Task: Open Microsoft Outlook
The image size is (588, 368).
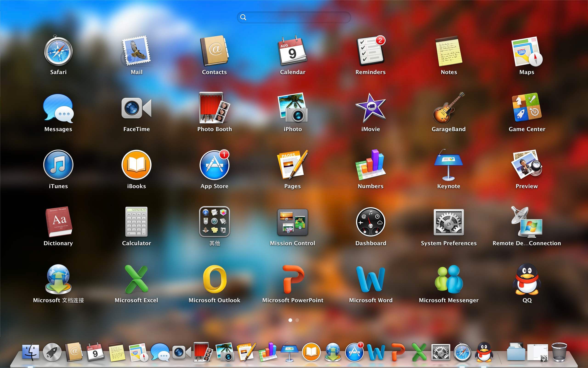Action: tap(214, 279)
